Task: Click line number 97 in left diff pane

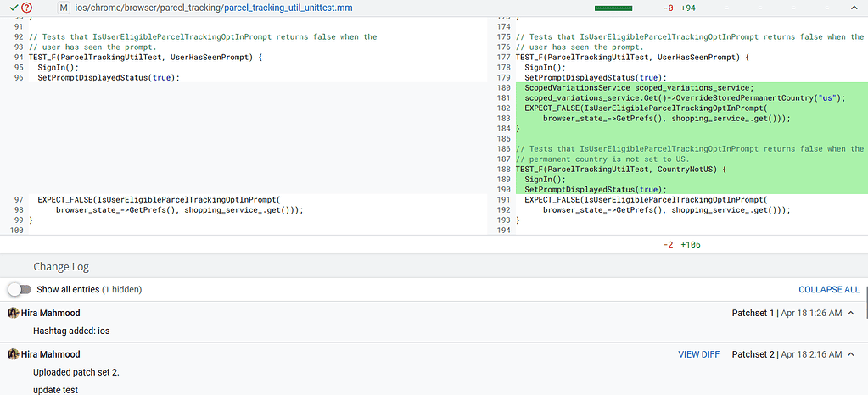Action: 17,199
